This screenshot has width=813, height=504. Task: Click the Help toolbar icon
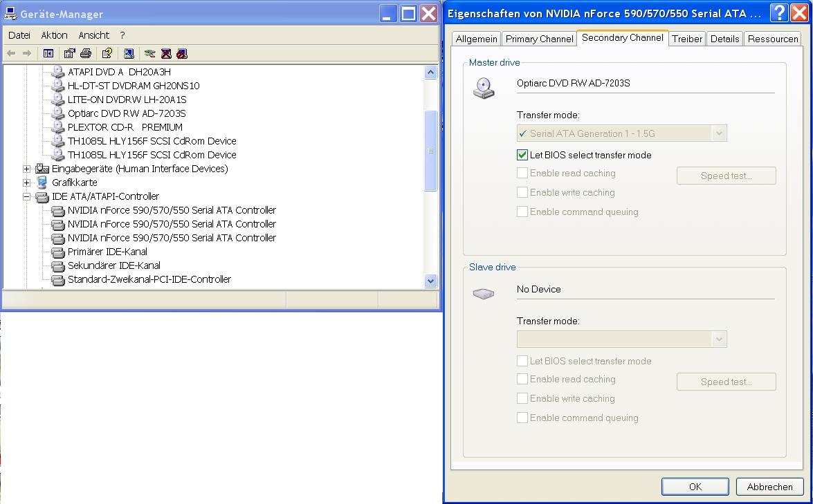107,53
